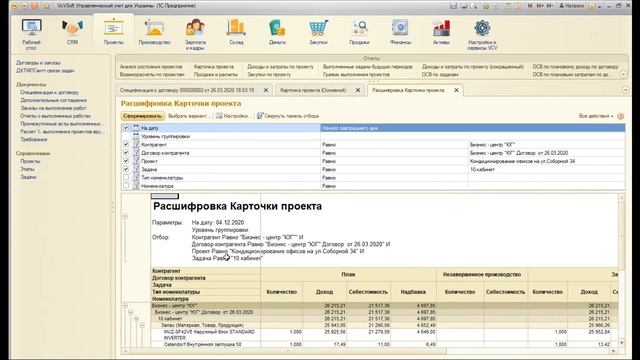Close the Карточка проекта (Основной) tab
The height and width of the screenshot is (360, 640).
[x=358, y=90]
